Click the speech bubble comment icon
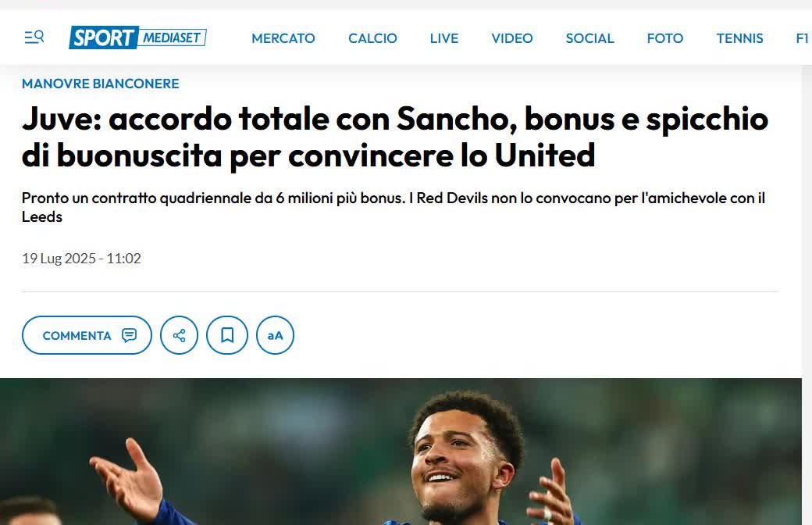This screenshot has height=525, width=812. (129, 335)
